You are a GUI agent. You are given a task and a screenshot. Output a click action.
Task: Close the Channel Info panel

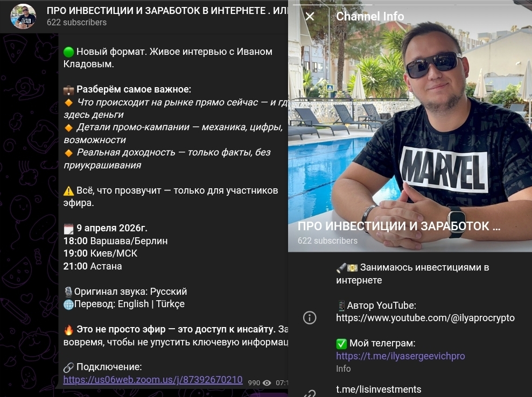click(310, 16)
